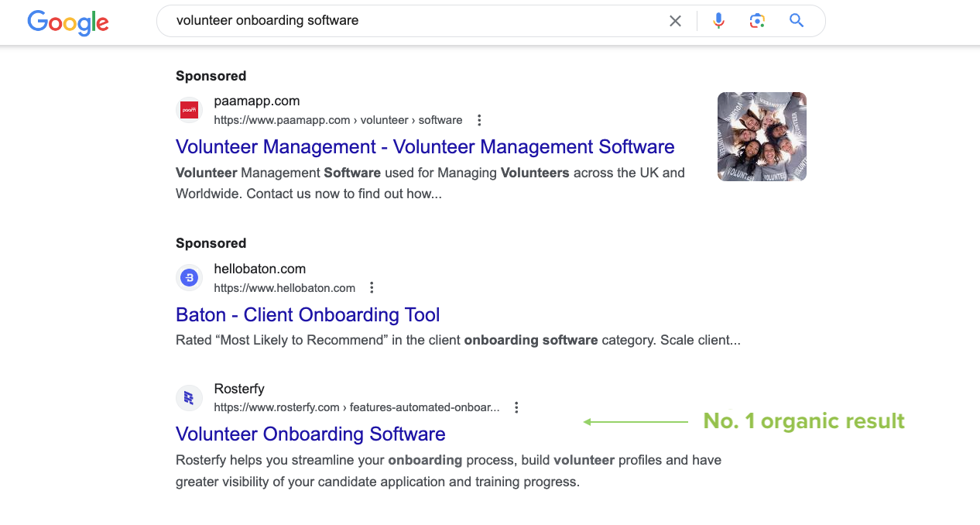The height and width of the screenshot is (525, 980).
Task: Open the Volunteer Onboarding Software result
Action: (310, 434)
